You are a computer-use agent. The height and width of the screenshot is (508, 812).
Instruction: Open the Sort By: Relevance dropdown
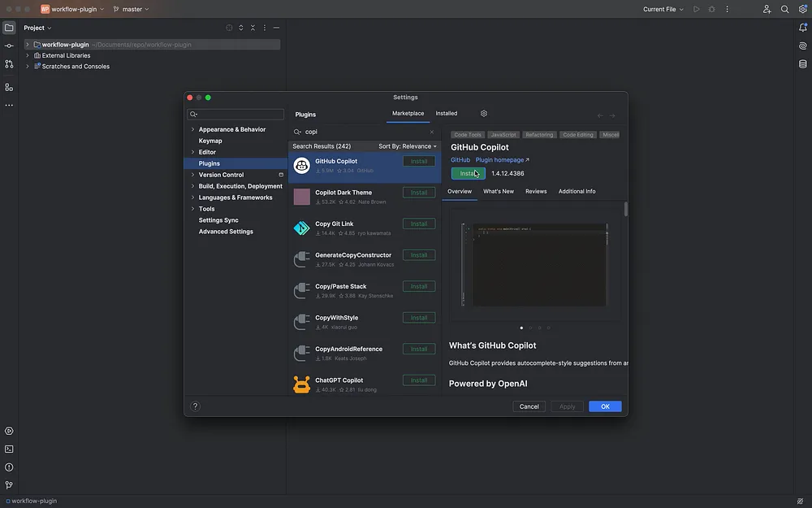click(408, 146)
